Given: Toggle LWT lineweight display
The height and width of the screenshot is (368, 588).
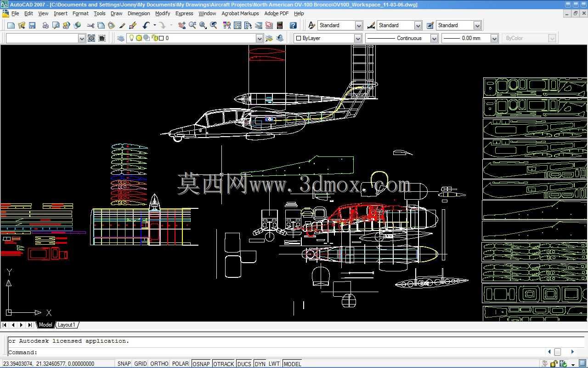Looking at the screenshot, I should 274,363.
